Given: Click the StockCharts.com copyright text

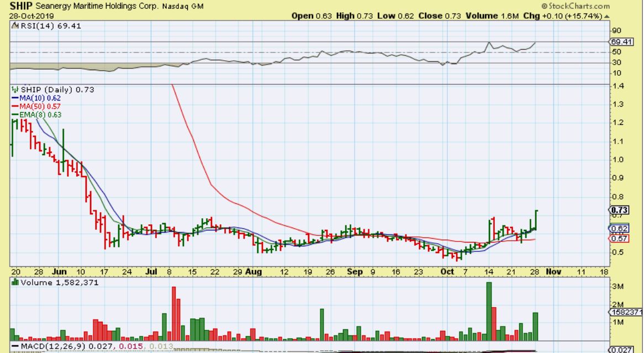Looking at the screenshot, I should coord(576,6).
